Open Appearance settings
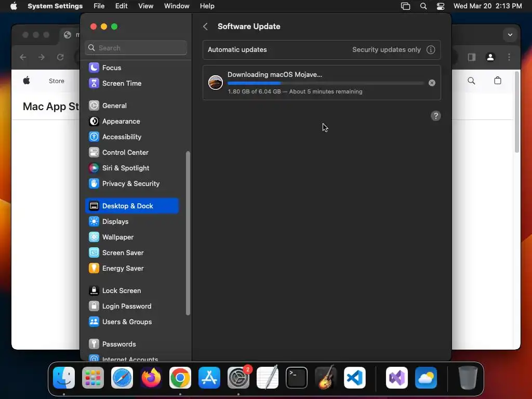The image size is (532, 399). (x=131, y=121)
